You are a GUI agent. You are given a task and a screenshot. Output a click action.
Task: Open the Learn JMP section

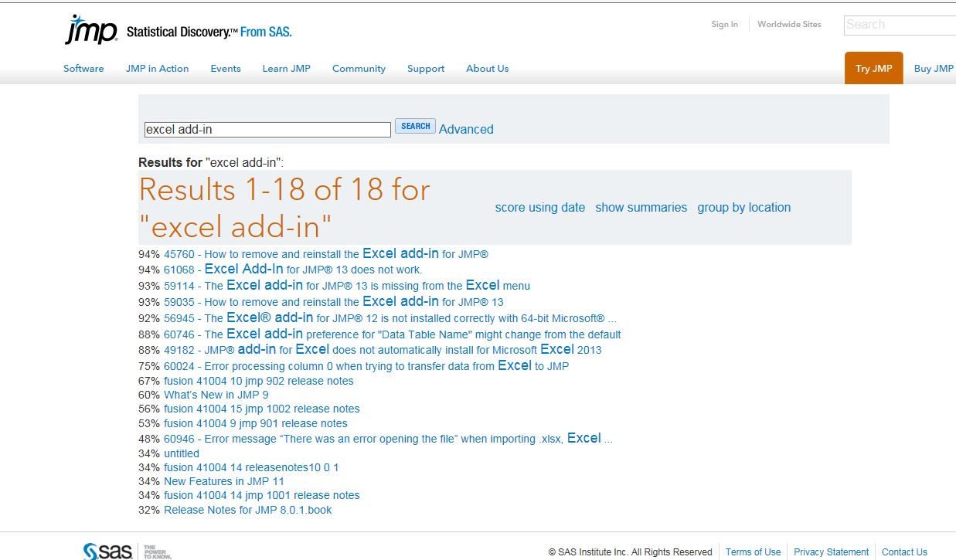pos(286,68)
